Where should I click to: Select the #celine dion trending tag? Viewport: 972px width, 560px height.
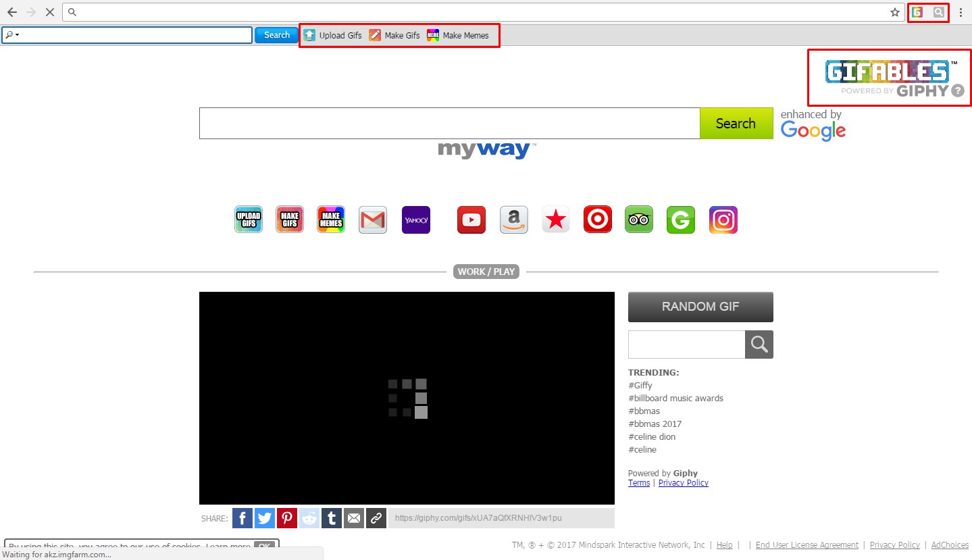[652, 436]
